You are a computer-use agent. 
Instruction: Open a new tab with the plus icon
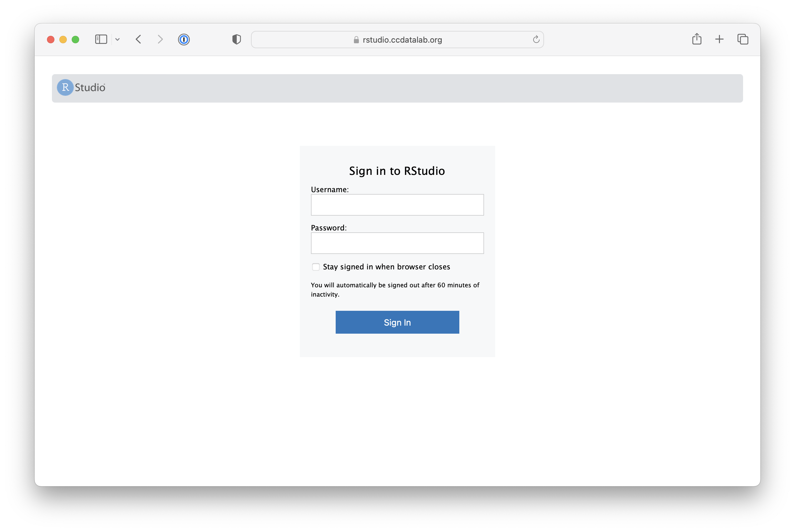click(720, 39)
